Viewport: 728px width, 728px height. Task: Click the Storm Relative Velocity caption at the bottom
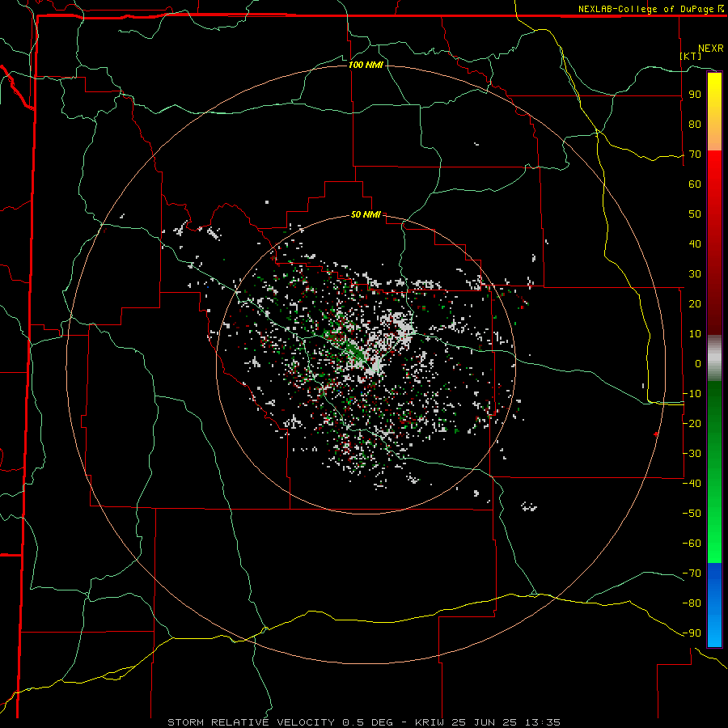pos(364,722)
